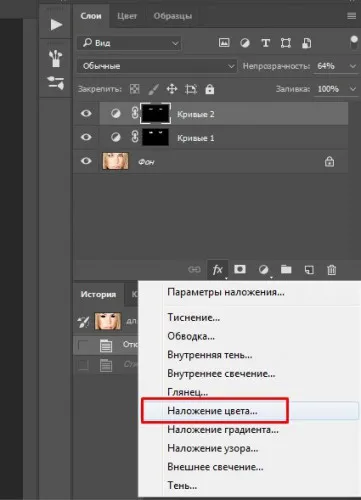Click the lock icon on Фон layer
361x500 pixels.
[x=329, y=162]
